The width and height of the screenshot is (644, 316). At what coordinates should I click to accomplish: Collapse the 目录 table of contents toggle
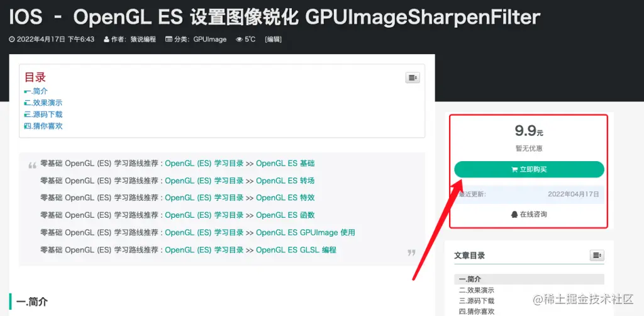[x=413, y=77]
